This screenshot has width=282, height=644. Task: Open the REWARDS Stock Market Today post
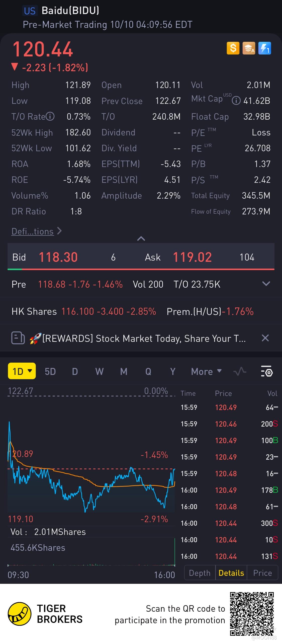(144, 338)
